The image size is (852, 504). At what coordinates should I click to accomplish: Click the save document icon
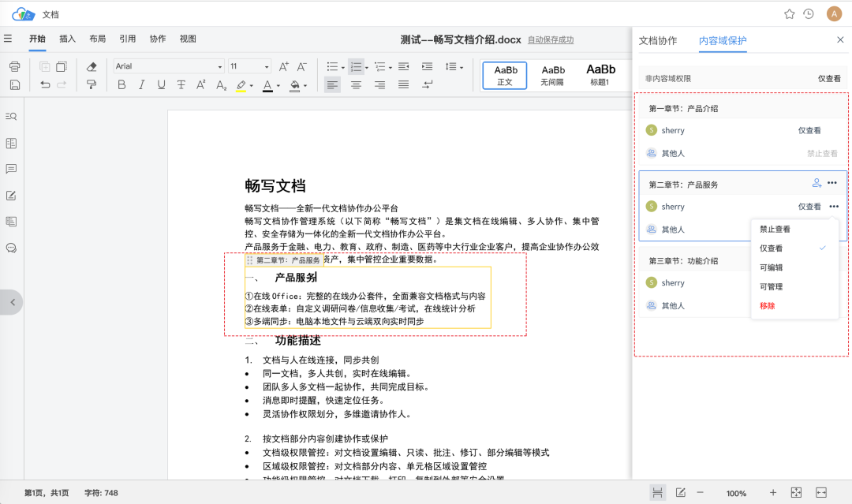click(15, 84)
